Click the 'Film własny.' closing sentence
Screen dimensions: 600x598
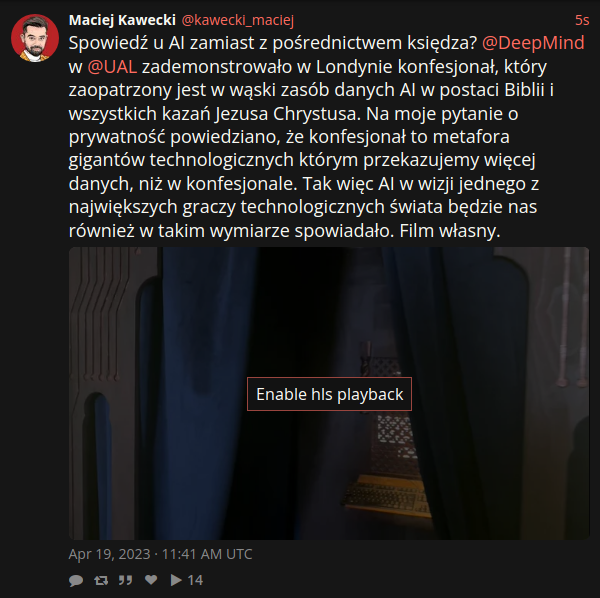pos(450,231)
